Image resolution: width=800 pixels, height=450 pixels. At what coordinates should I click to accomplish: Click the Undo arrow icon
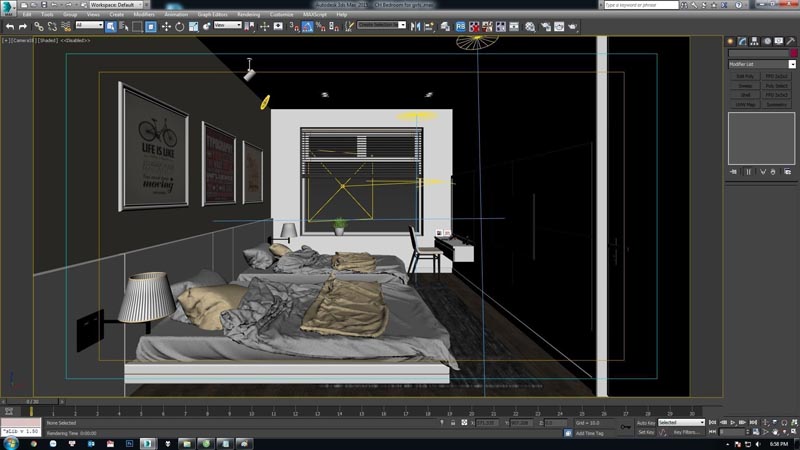point(9,26)
